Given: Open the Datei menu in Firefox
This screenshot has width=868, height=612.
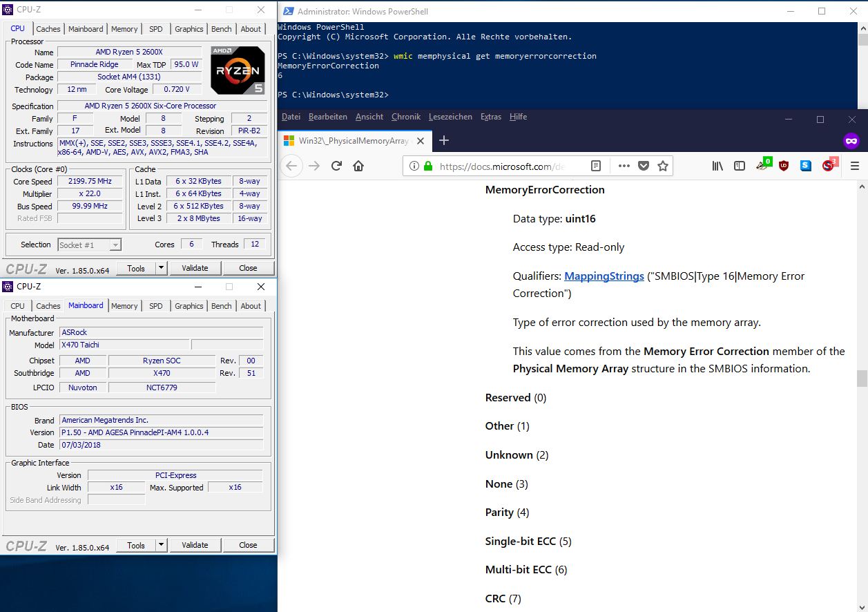Looking at the screenshot, I should point(291,117).
